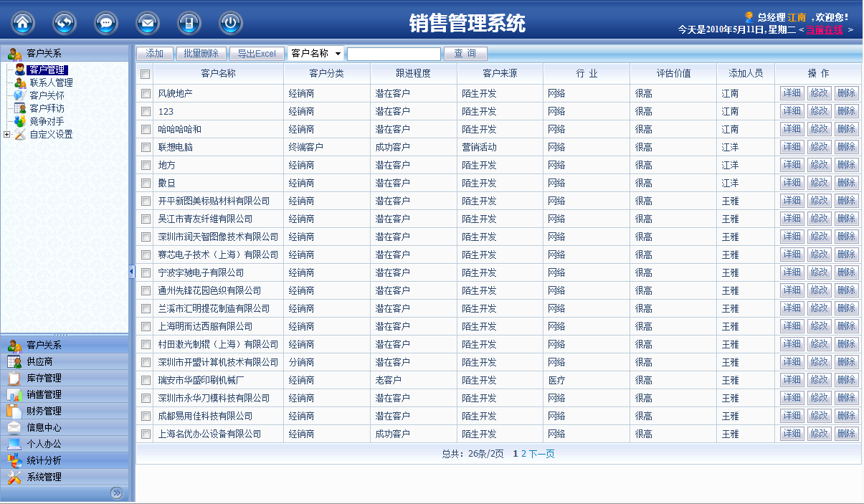Select checkbox for 瑞安市华盛印刷机械厂
The height and width of the screenshot is (504, 864).
coord(146,380)
